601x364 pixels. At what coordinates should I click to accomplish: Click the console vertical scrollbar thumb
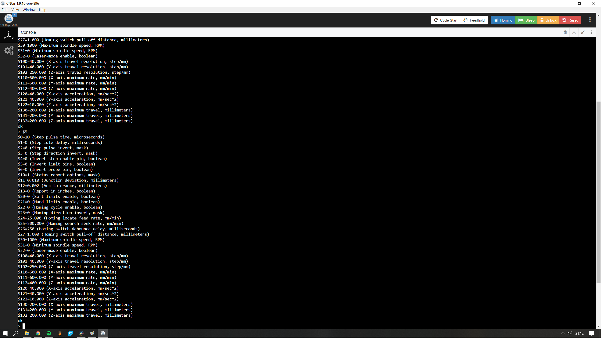[x=598, y=193]
